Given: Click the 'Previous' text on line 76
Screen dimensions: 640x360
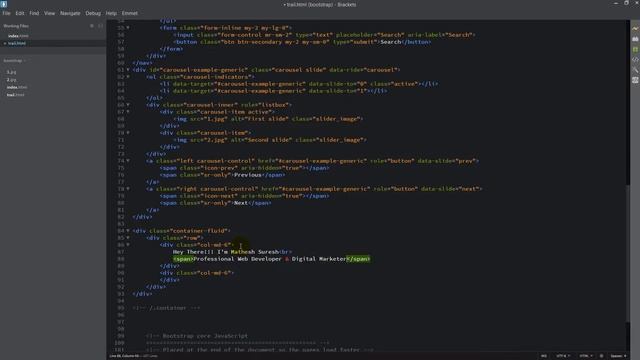Looking at the screenshot, I should coord(248,175).
